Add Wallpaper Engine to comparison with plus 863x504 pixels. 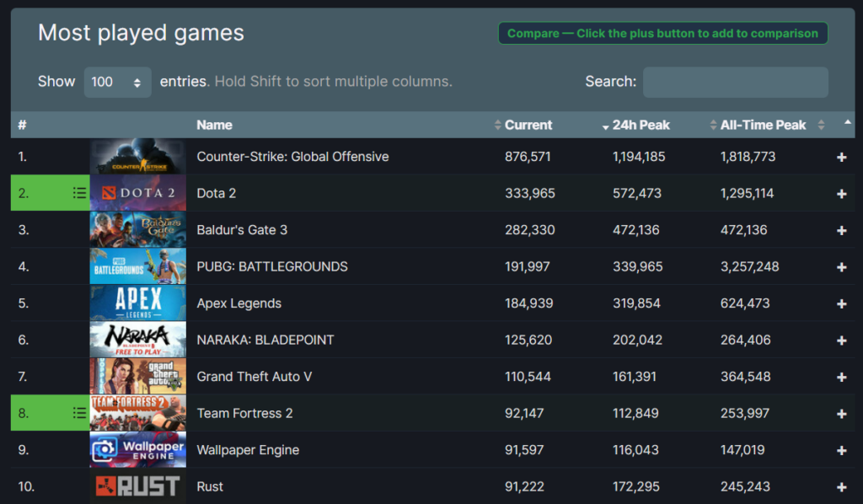(x=841, y=450)
